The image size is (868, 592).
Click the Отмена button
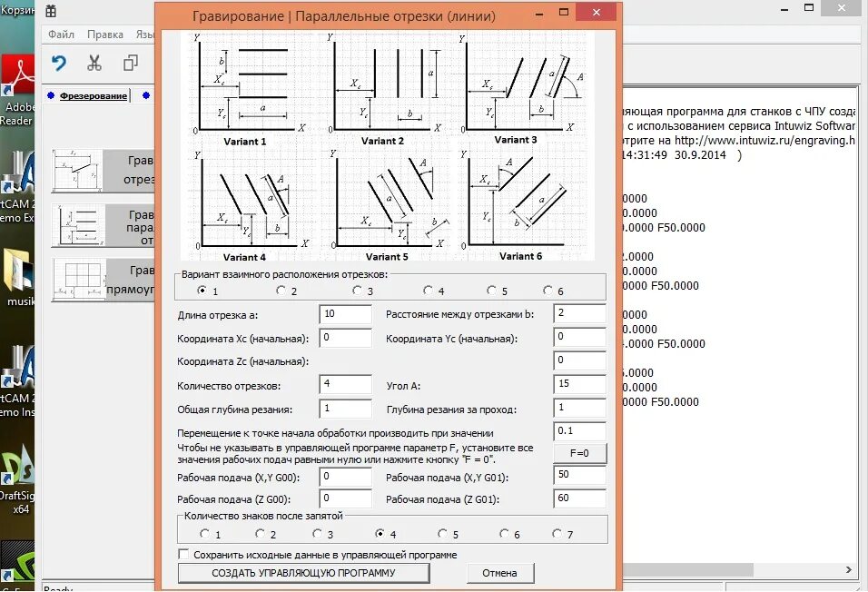(x=500, y=573)
